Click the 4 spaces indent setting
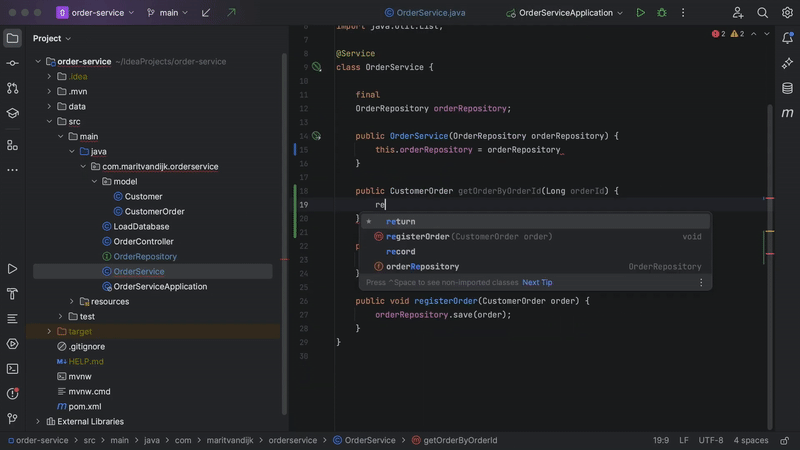This screenshot has height=450, width=800. [x=751, y=440]
